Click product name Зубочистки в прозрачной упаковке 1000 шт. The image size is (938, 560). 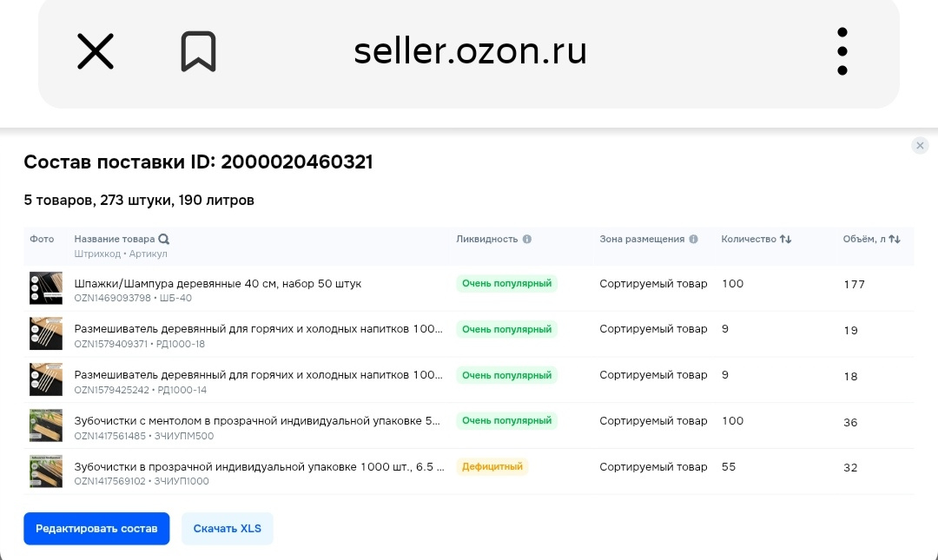(259, 467)
